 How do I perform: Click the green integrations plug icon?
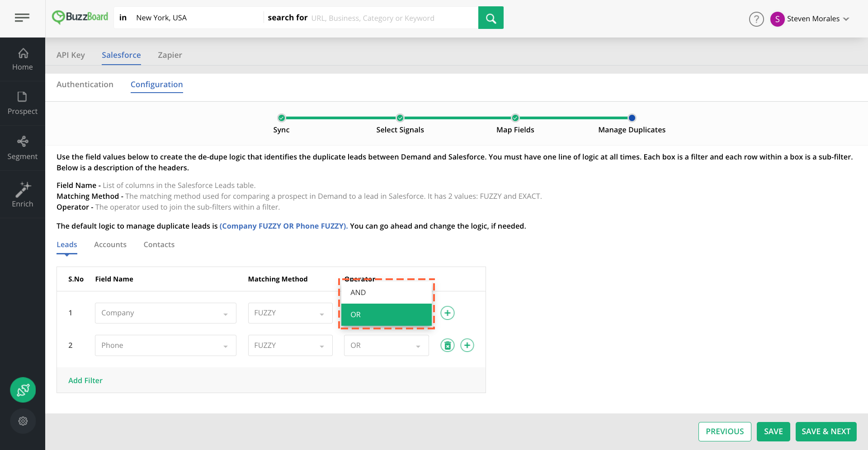23,390
